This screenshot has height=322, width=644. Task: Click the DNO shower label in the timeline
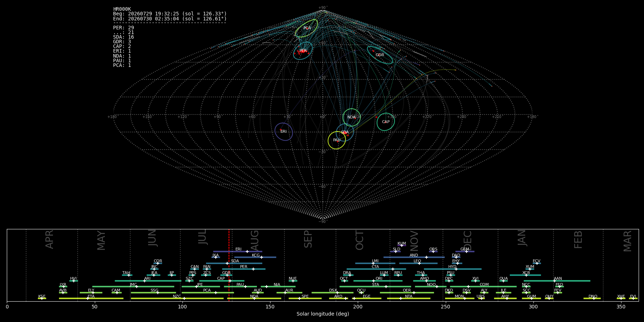(593, 297)
